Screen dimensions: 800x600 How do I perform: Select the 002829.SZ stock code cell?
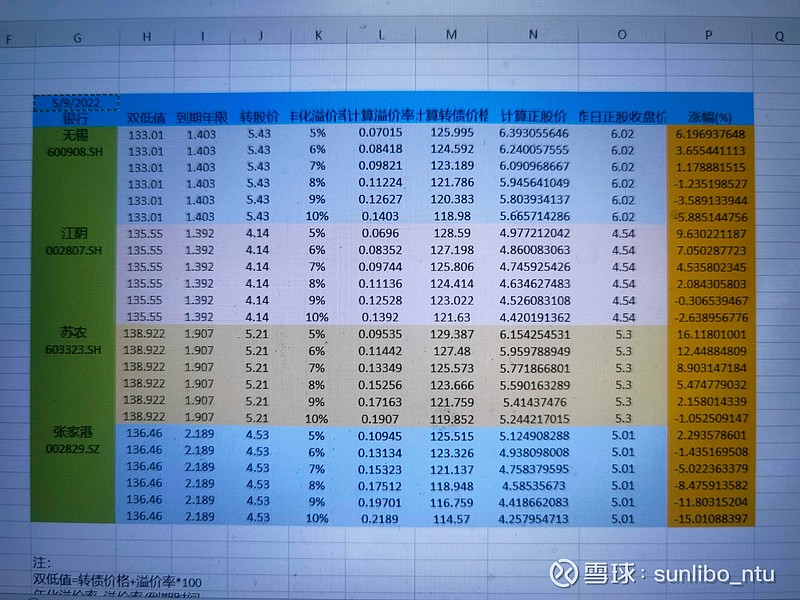(73, 449)
